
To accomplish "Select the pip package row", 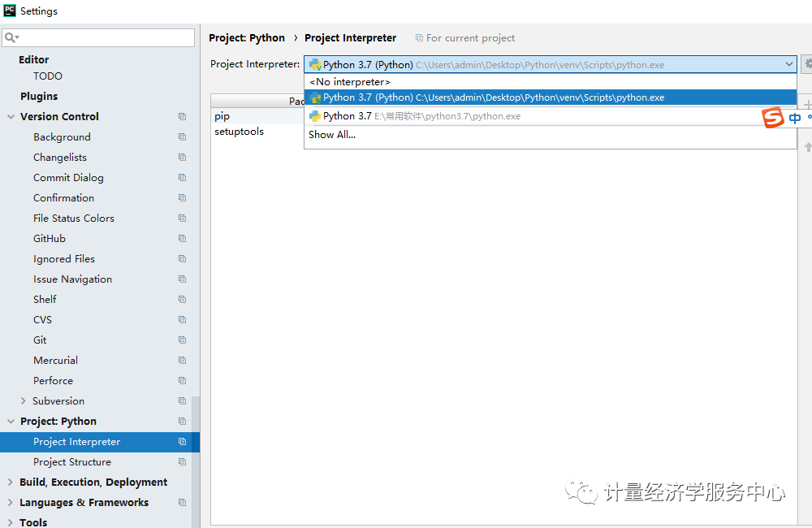I will [257, 116].
